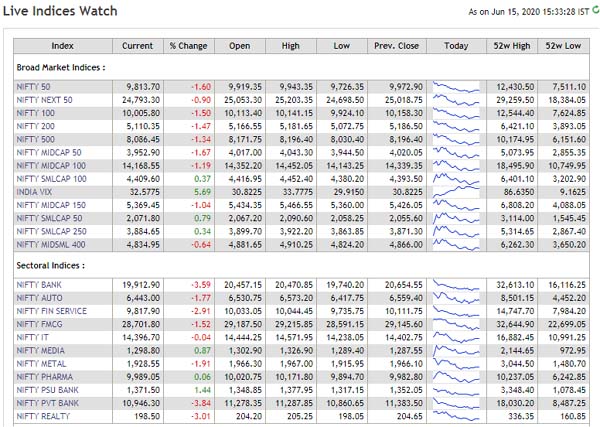Screen dimensions: 600x427
Task: Open the NIFTY PHARMA link
Action: pos(45,377)
